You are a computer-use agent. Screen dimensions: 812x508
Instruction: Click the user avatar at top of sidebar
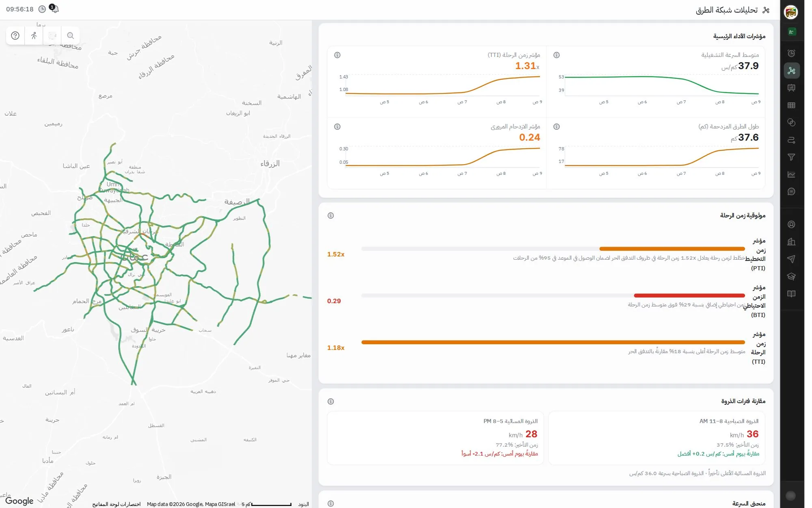point(791,12)
